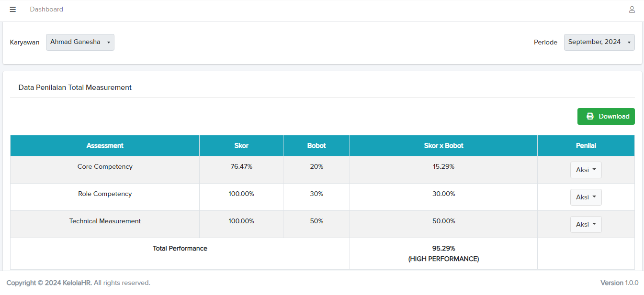Viewport: 644px width, 295px height.
Task: Open the hamburger sidebar menu
Action: 13,10
